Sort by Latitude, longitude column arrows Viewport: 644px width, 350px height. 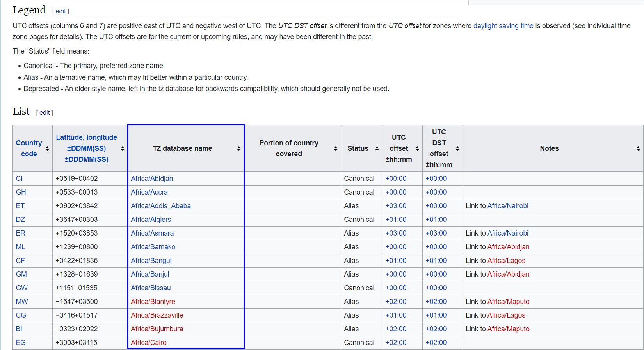click(x=123, y=149)
